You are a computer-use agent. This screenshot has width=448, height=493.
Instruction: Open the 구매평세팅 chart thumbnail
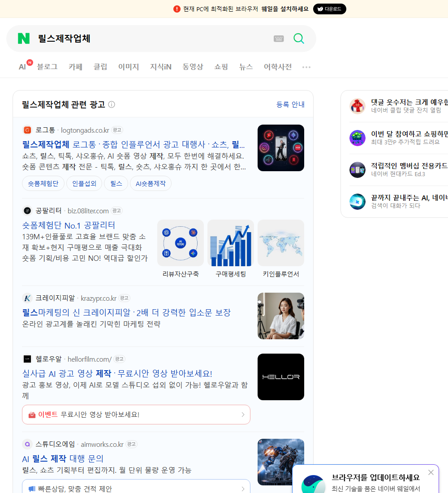click(x=230, y=243)
